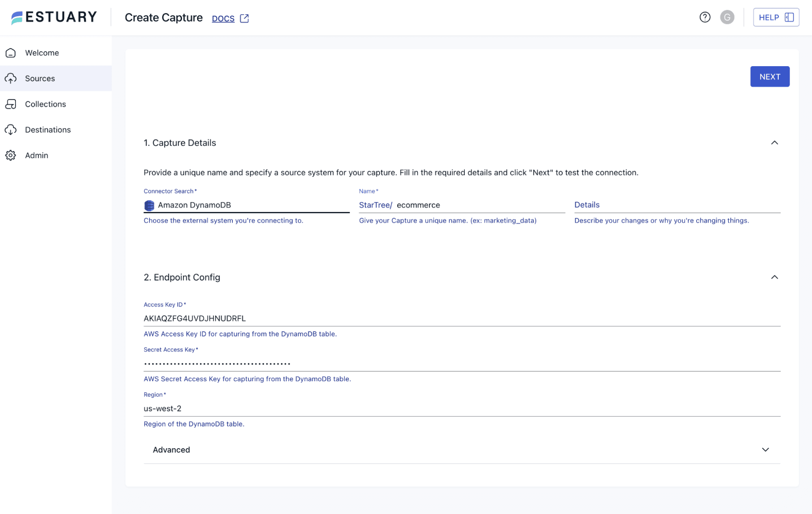Open the help question mark icon

[704, 17]
